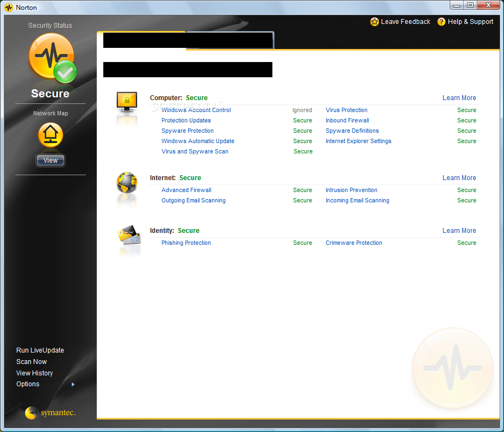504x432 pixels.
Task: Open Windows Account Control settings link
Action: pyautogui.click(x=196, y=110)
